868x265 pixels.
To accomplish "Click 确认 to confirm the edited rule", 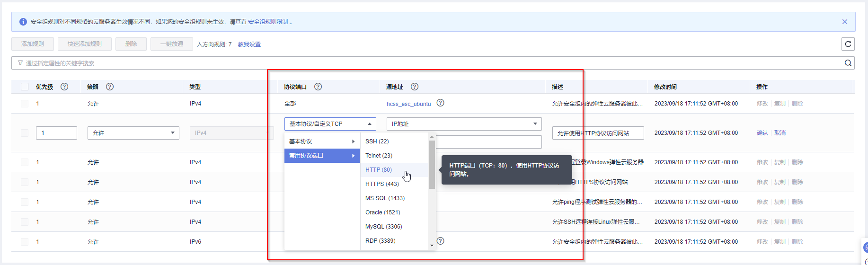I will pos(762,133).
